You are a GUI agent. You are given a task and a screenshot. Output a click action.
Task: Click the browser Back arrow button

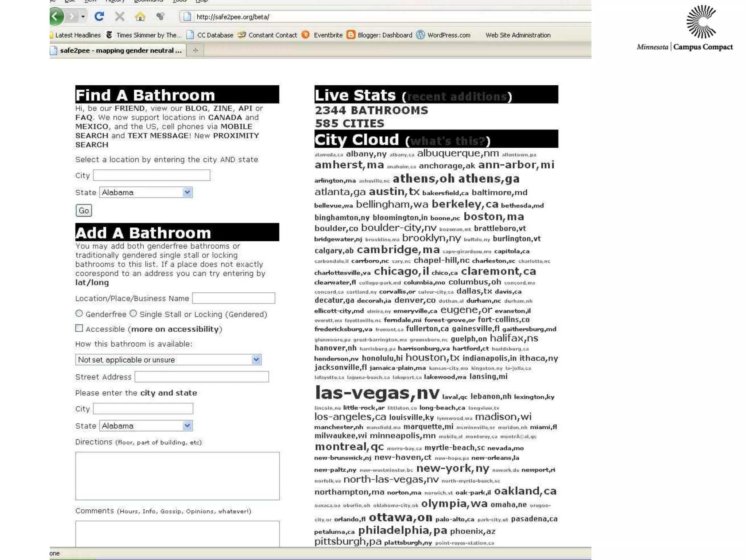pos(57,16)
